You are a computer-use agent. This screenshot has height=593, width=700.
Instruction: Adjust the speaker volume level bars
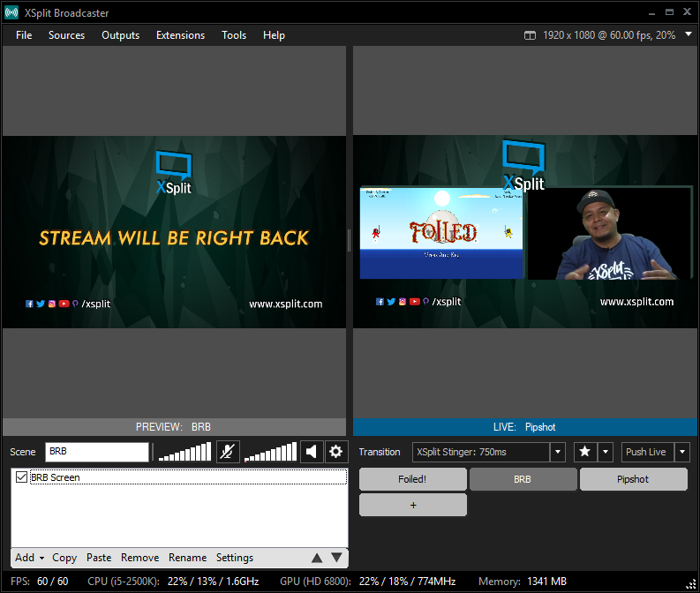tap(270, 452)
